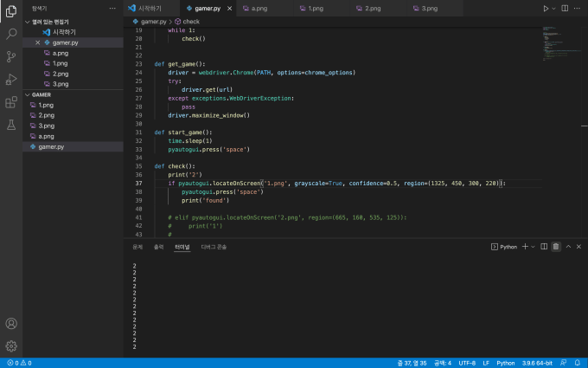Image resolution: width=588 pixels, height=368 pixels.
Task: Select 시작하기 in open editors
Action: click(73, 32)
